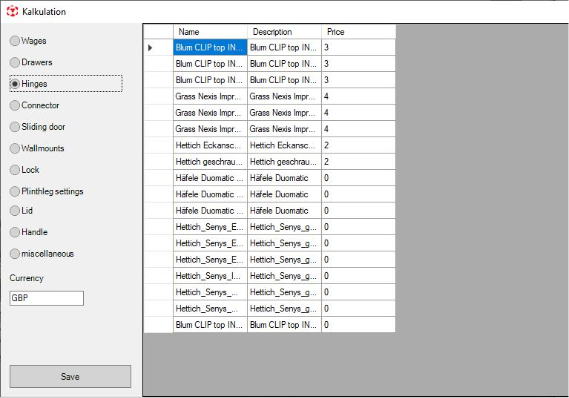The height and width of the screenshot is (398, 569).
Task: Click the Currency field containing GBP
Action: pos(46,298)
